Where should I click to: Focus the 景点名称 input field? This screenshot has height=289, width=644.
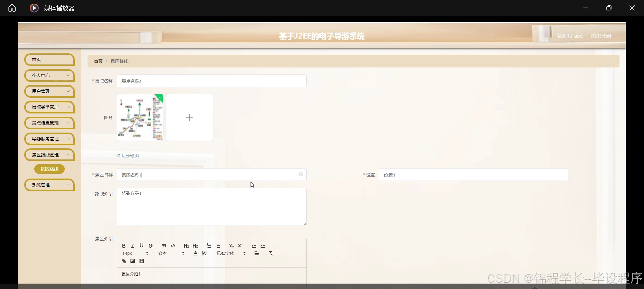(x=212, y=81)
